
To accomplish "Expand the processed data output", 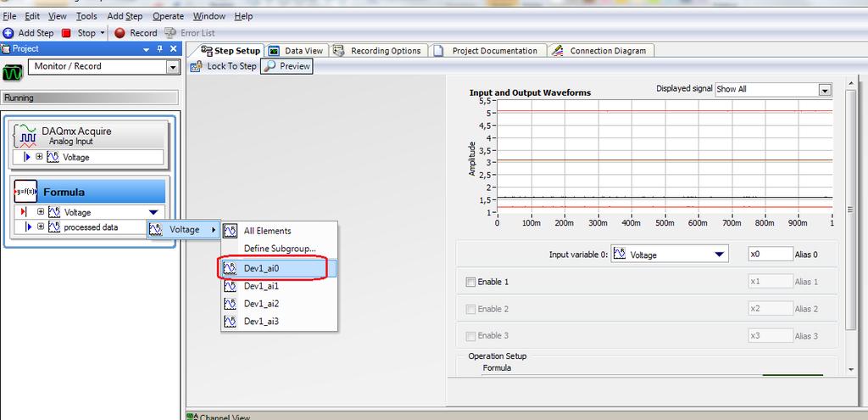I will (x=41, y=227).
